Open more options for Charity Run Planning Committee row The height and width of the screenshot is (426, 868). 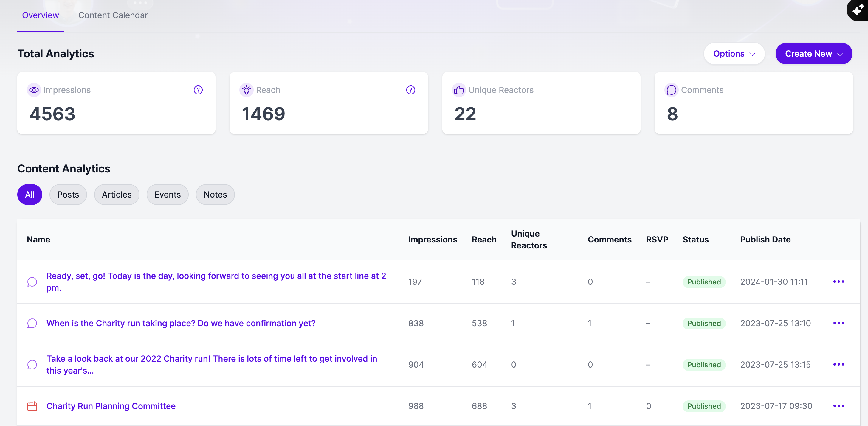pos(838,406)
